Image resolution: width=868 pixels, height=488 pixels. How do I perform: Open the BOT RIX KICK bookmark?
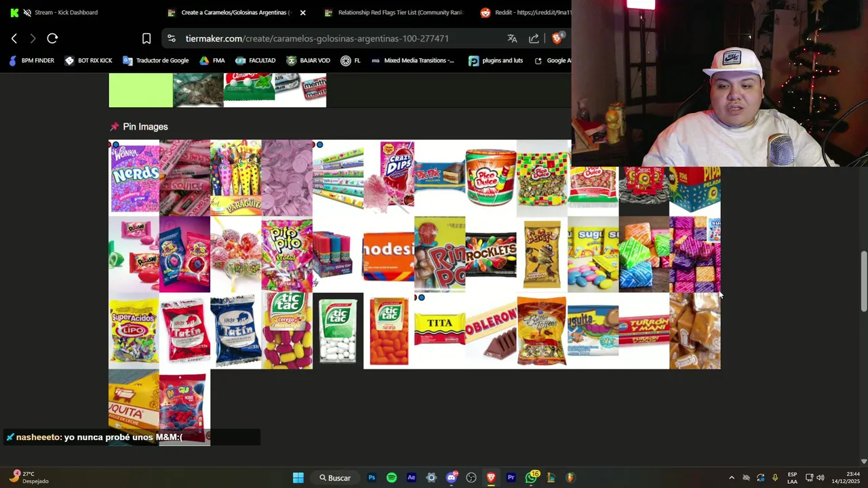point(88,60)
